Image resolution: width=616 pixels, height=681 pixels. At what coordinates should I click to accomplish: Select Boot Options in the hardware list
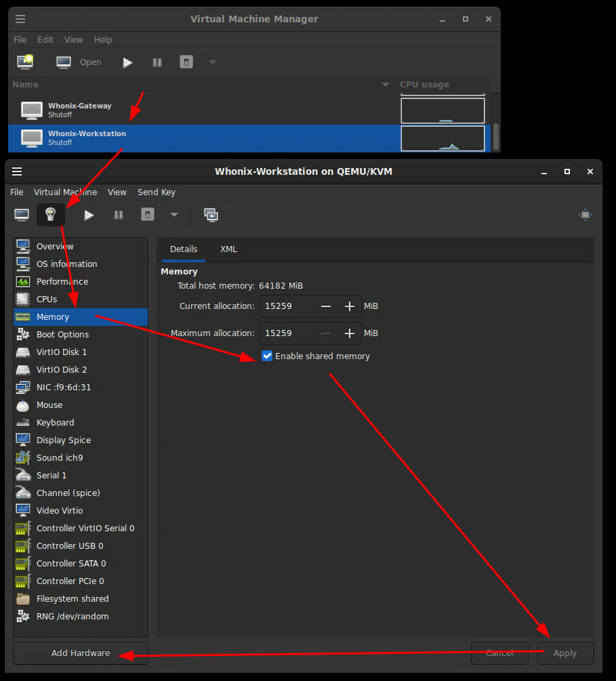point(81,335)
